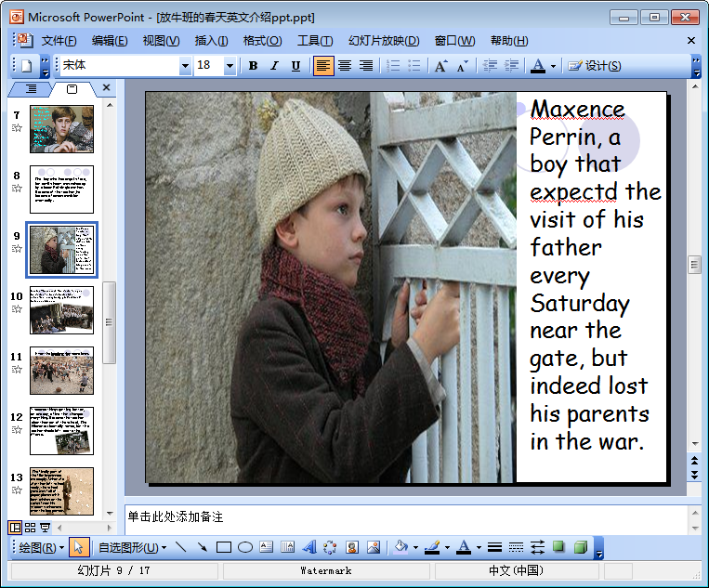The image size is (709, 588).
Task: Select Center alignment
Action: [x=345, y=66]
